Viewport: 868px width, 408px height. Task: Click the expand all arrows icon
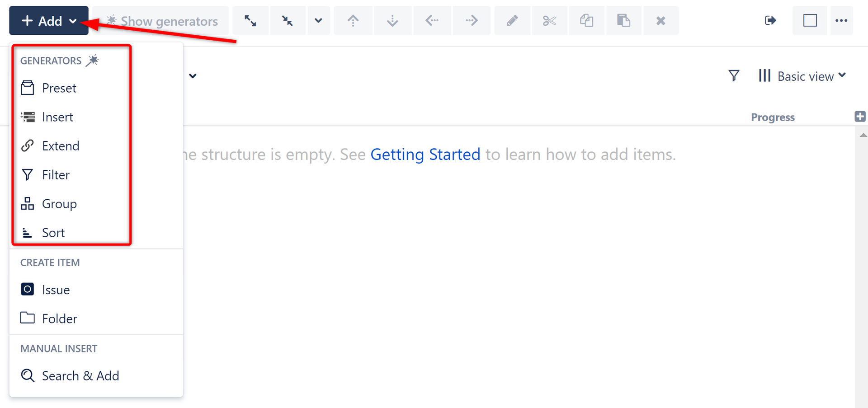[x=250, y=21]
